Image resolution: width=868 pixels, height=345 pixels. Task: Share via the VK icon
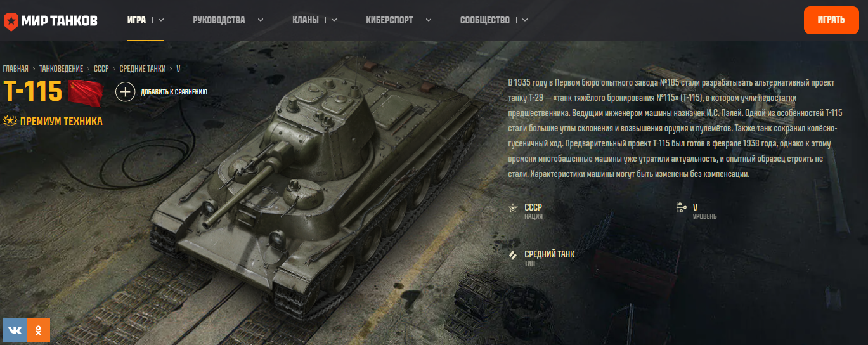pos(15,330)
